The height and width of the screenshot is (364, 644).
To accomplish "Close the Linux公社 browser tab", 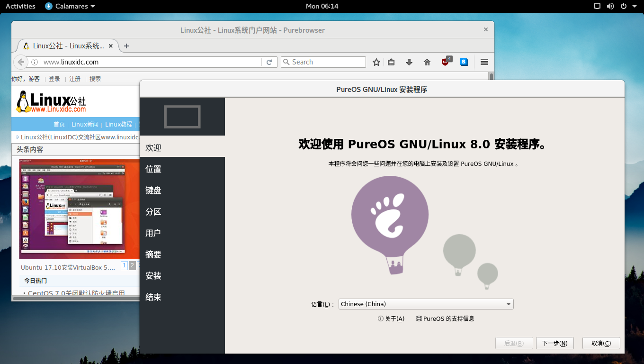I will pyautogui.click(x=111, y=46).
